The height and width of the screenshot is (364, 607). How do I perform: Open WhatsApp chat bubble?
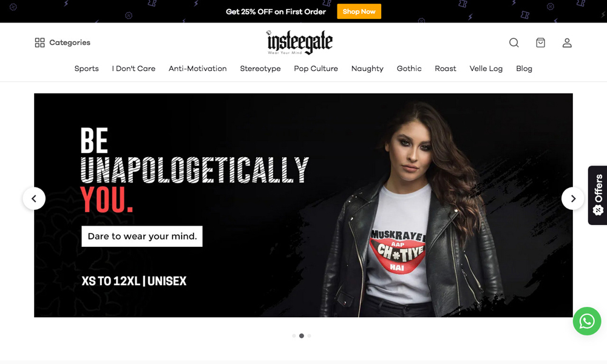click(x=587, y=321)
